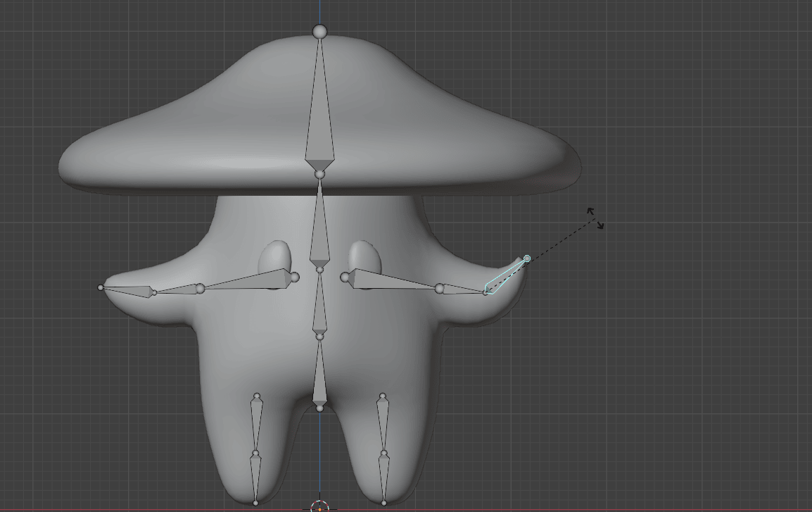Click the right-side elbow joint
Viewport: 812px width, 512px height.
440,289
